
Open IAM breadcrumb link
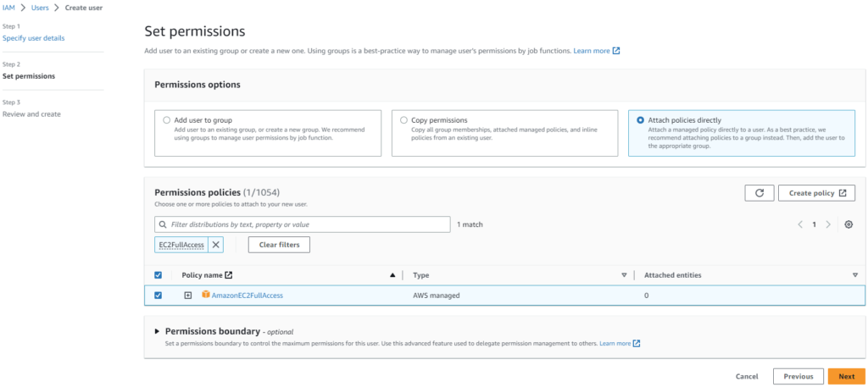[8, 8]
